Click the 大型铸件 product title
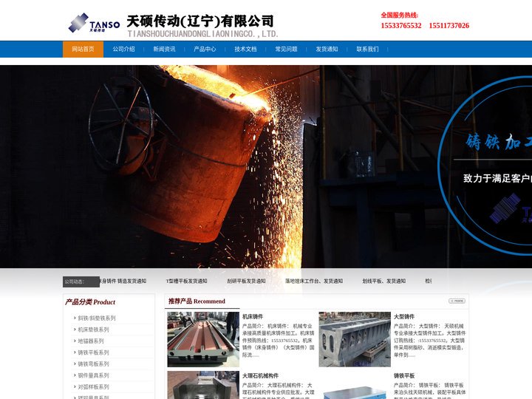 point(403,316)
